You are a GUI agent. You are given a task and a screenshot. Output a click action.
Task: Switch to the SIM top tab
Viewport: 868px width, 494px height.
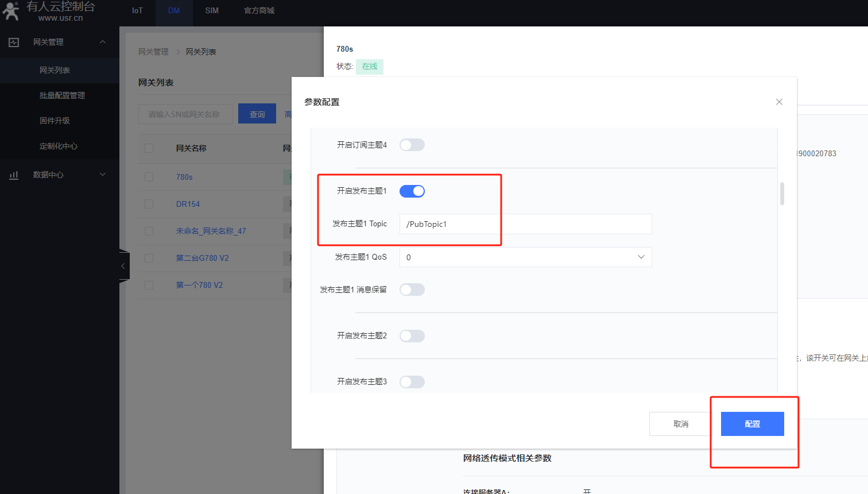point(212,11)
